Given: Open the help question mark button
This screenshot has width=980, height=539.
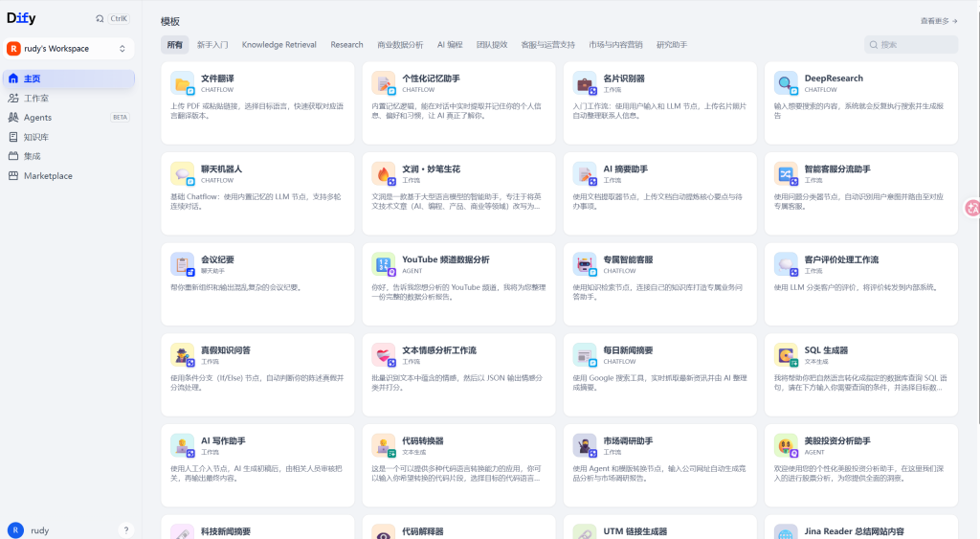Looking at the screenshot, I should point(125,529).
